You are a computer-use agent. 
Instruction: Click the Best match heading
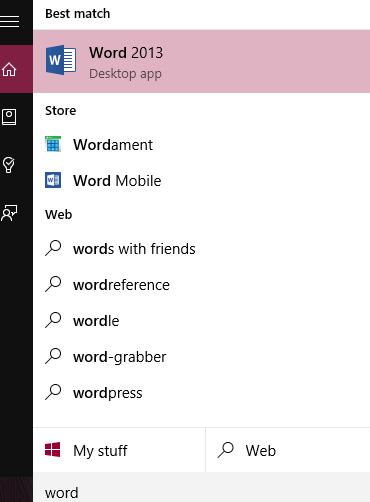point(78,14)
